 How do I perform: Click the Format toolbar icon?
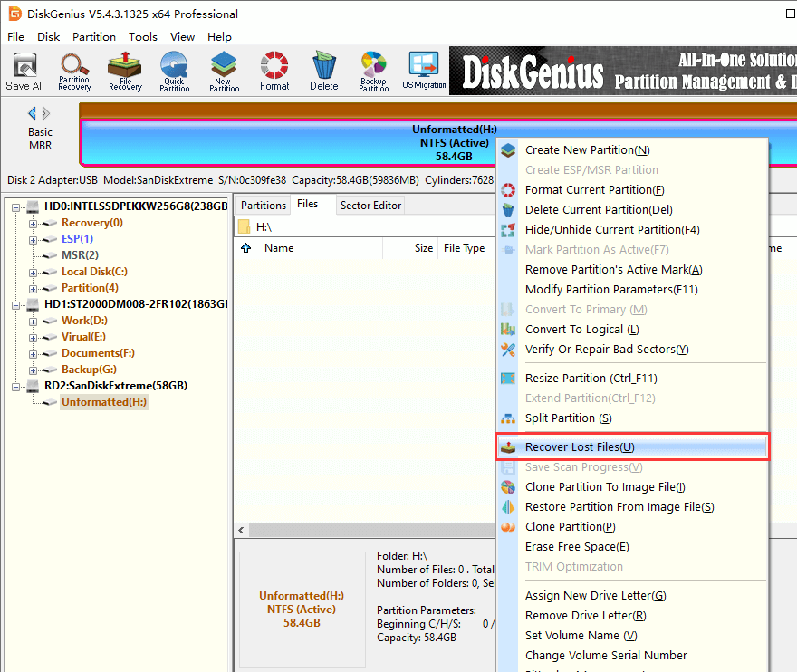pyautogui.click(x=274, y=71)
